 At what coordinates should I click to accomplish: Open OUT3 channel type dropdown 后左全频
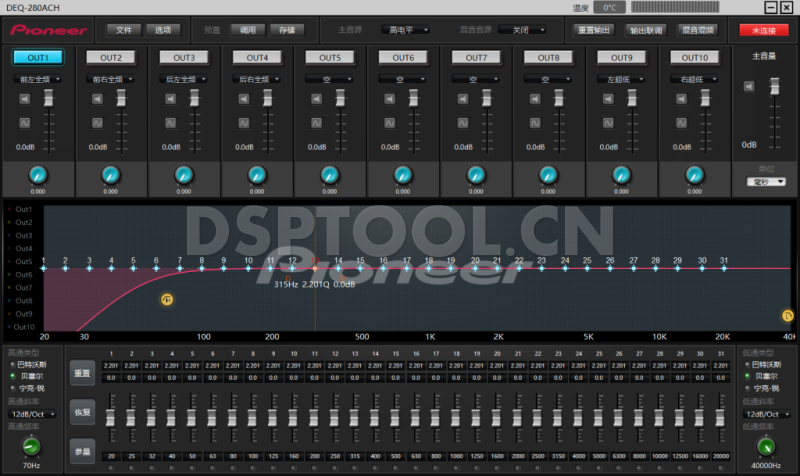(x=184, y=79)
